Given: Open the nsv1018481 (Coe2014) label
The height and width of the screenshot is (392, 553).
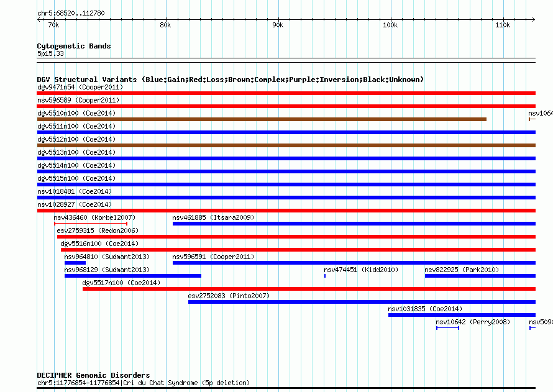Looking at the screenshot, I should [75, 191].
